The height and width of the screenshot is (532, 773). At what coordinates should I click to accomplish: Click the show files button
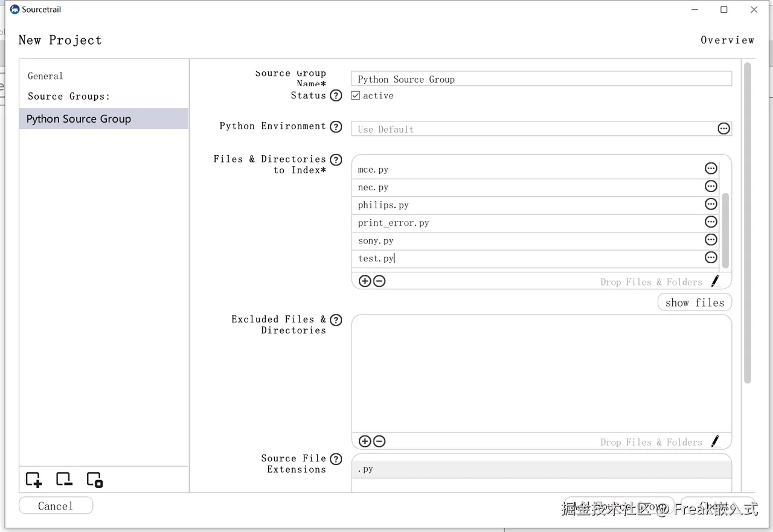click(x=694, y=303)
